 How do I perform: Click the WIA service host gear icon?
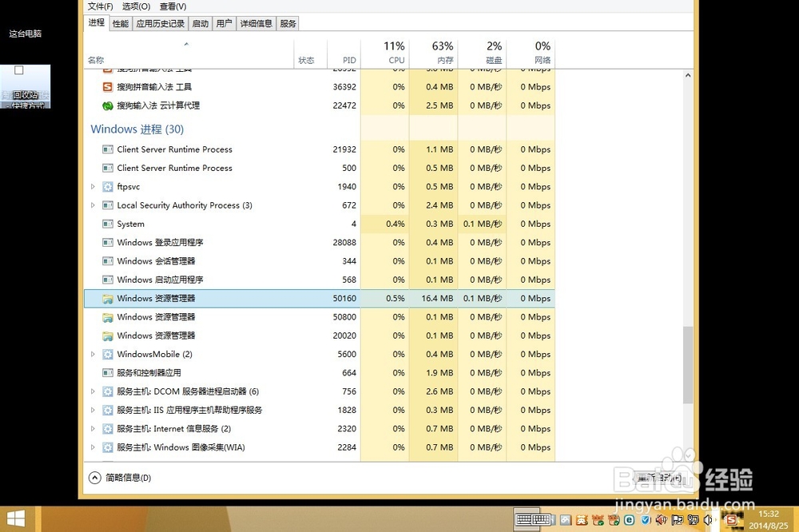pos(108,448)
